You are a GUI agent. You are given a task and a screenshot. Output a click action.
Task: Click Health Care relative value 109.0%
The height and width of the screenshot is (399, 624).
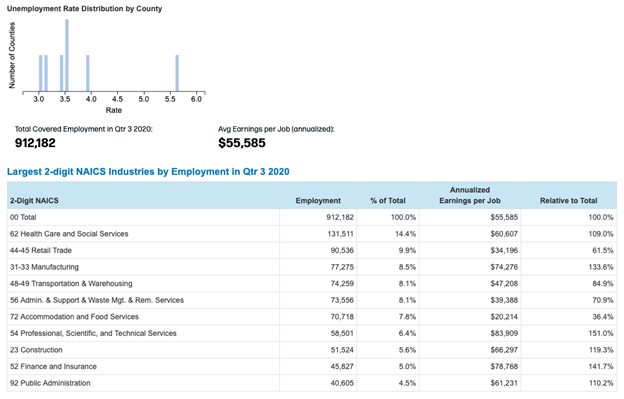point(601,234)
